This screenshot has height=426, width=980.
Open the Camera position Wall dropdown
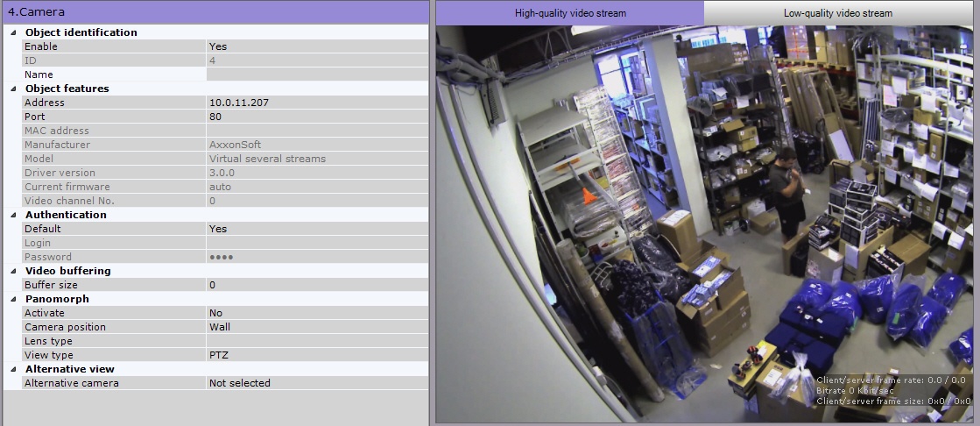tap(317, 327)
